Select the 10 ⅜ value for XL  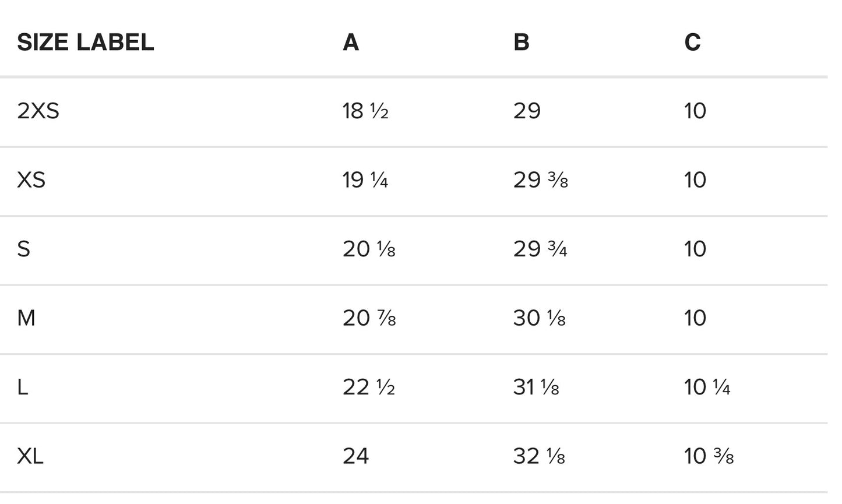[709, 456]
